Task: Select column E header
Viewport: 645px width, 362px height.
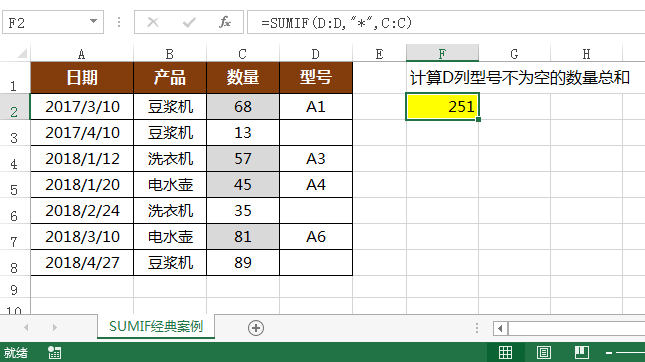Action: pyautogui.click(x=379, y=53)
